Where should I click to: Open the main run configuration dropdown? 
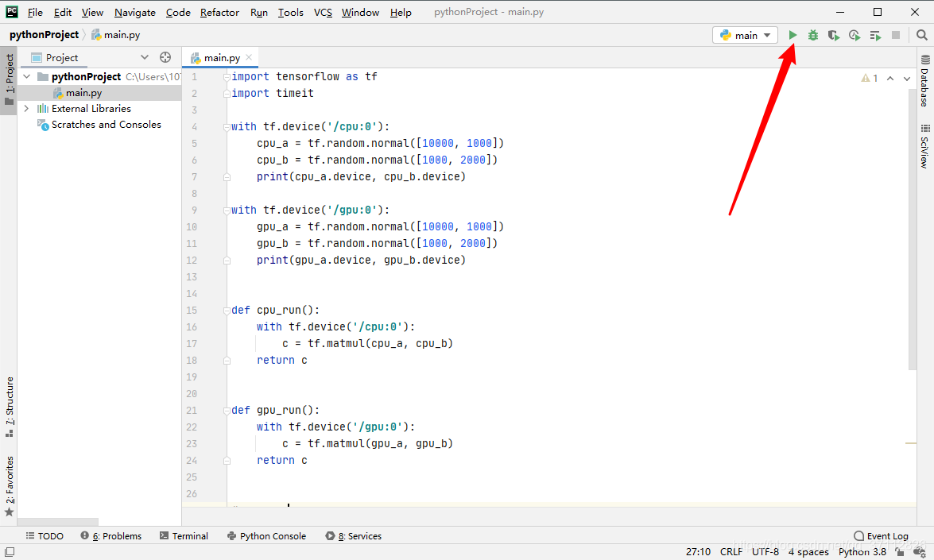click(745, 35)
